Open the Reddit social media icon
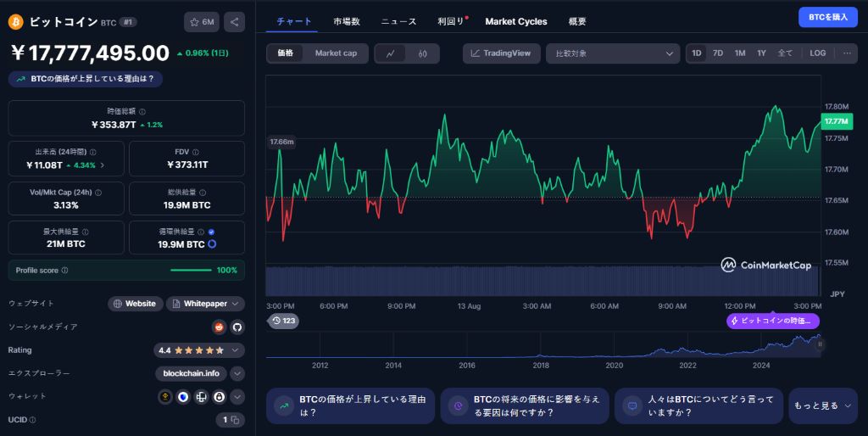Image resolution: width=868 pixels, height=436 pixels. point(220,327)
